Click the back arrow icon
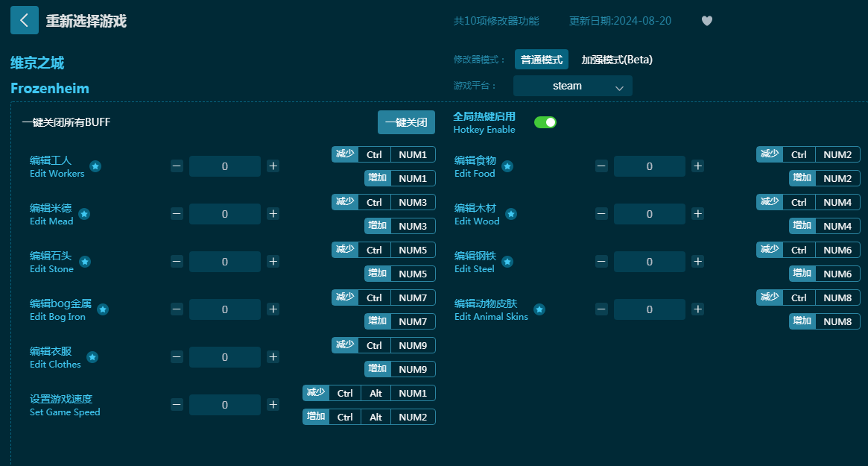 point(24,20)
